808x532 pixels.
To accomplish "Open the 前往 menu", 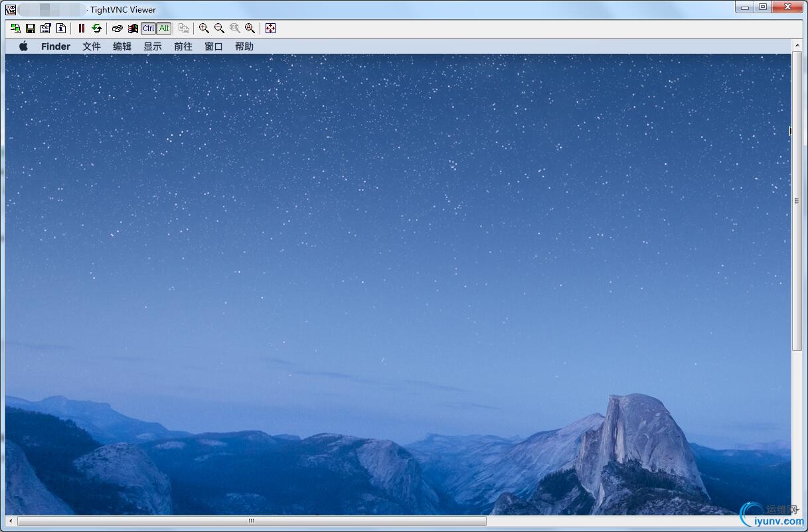I will 183,46.
